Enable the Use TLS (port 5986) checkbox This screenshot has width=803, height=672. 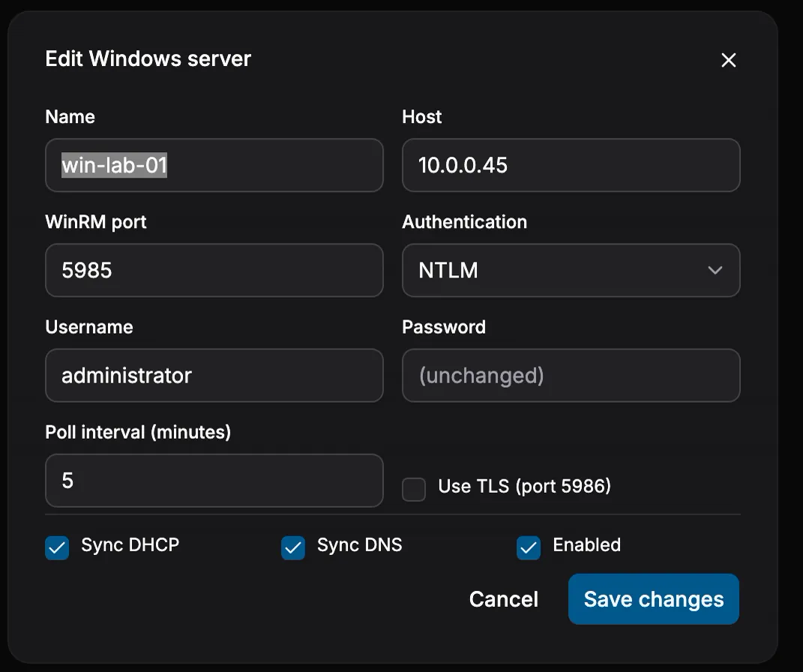[x=414, y=489]
